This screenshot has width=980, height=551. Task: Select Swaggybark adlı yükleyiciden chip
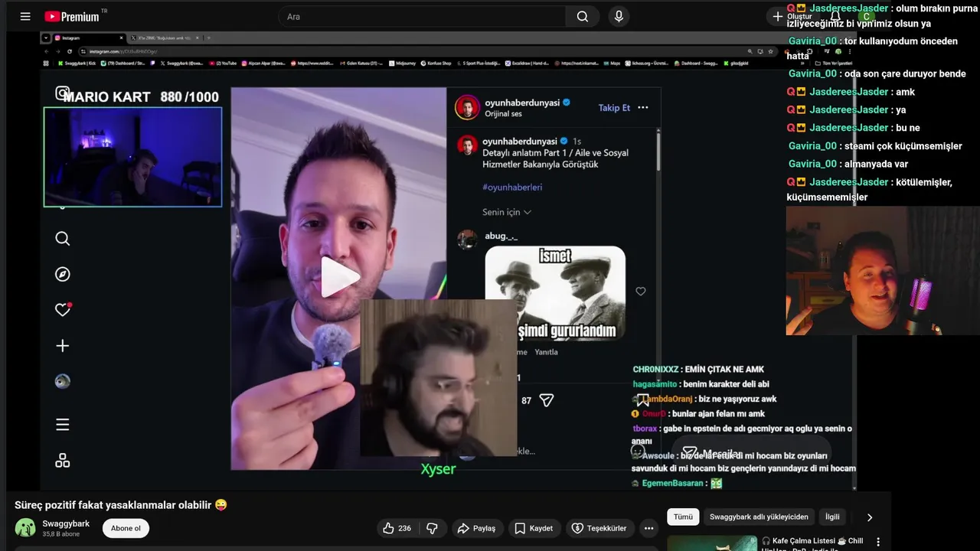click(759, 517)
